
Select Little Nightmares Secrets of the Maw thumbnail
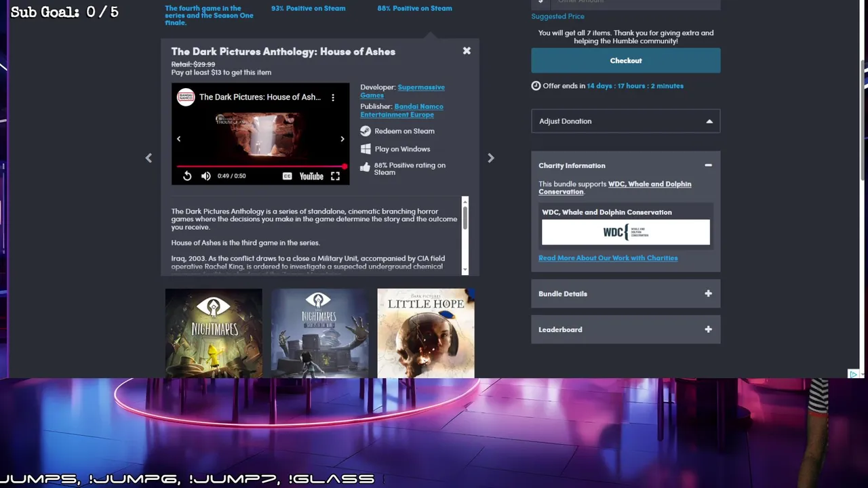[319, 333]
